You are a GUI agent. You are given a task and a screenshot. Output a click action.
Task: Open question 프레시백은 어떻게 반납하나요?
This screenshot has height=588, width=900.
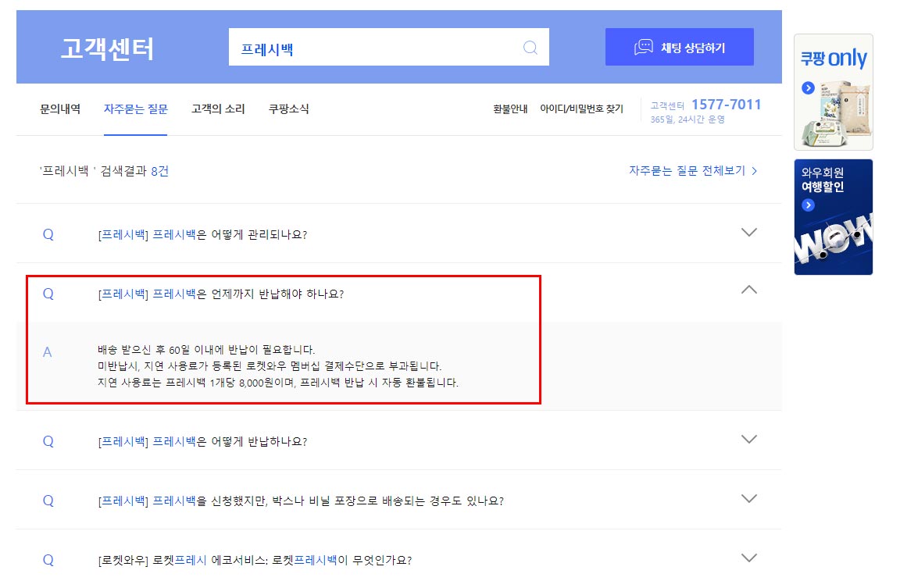[x=202, y=442]
